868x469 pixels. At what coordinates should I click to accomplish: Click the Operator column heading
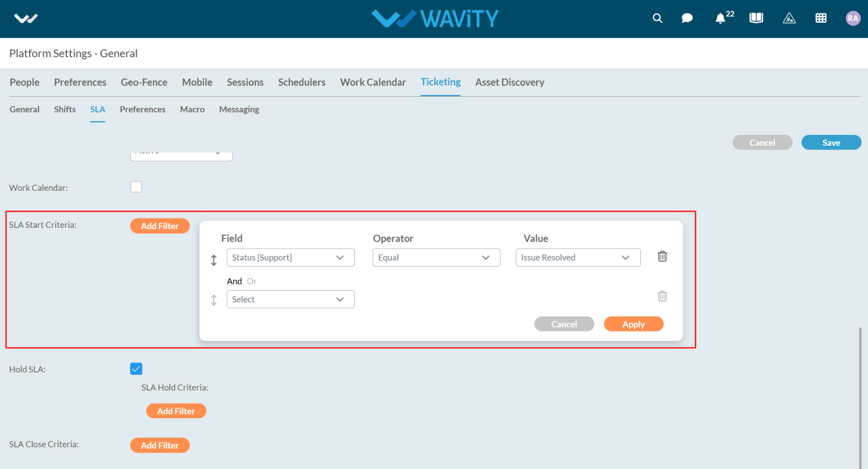pos(393,239)
